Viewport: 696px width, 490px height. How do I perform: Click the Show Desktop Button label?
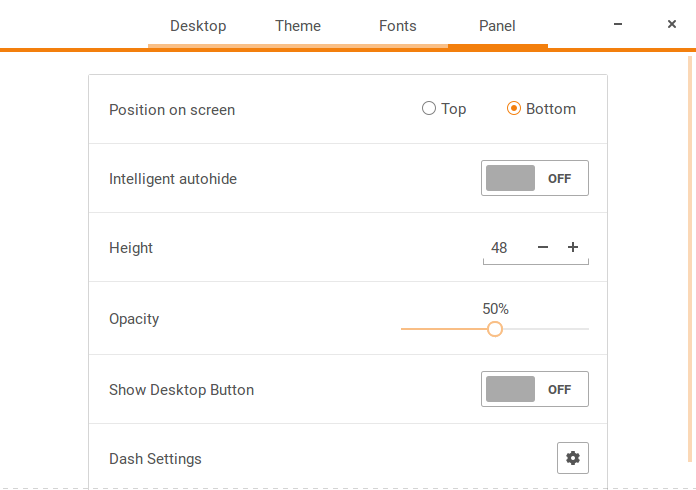[181, 390]
